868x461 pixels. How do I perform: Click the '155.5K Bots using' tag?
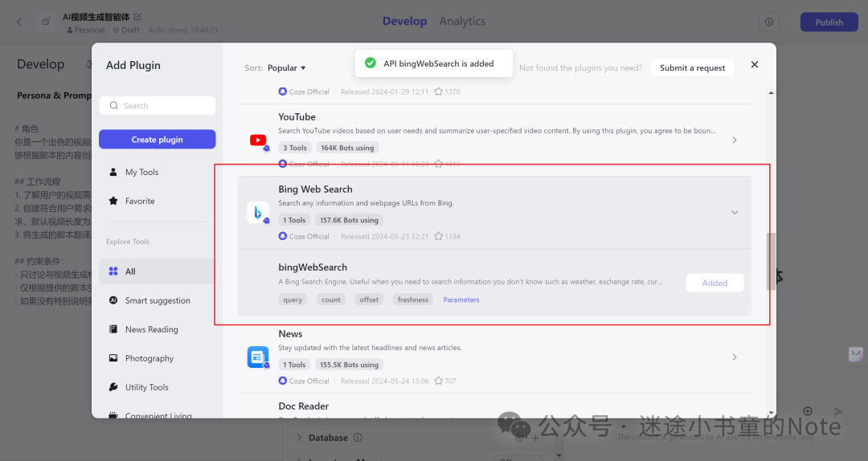(349, 365)
